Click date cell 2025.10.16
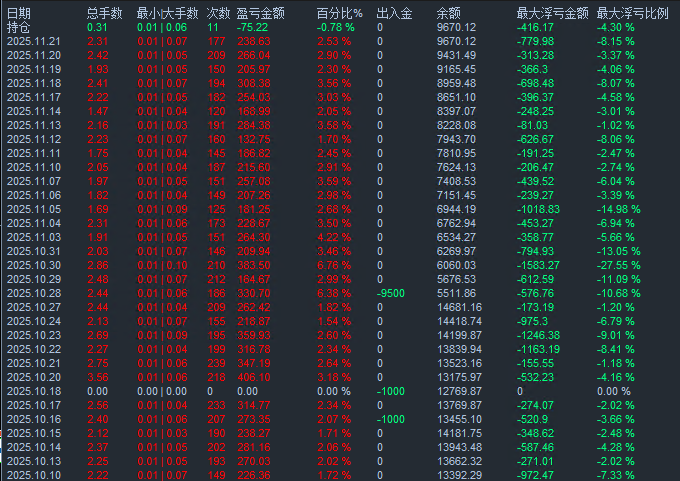Screen dimensions: 680x481 pyautogui.click(x=34, y=419)
